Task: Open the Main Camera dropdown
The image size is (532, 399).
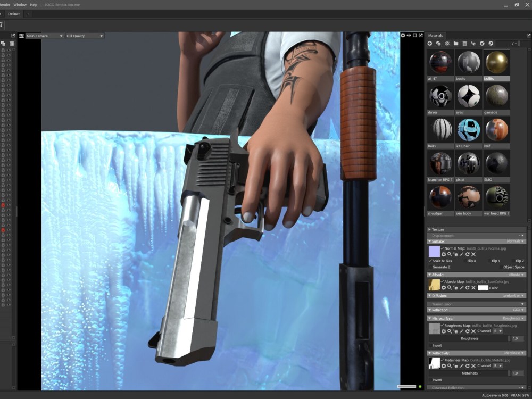Action: tap(45, 36)
